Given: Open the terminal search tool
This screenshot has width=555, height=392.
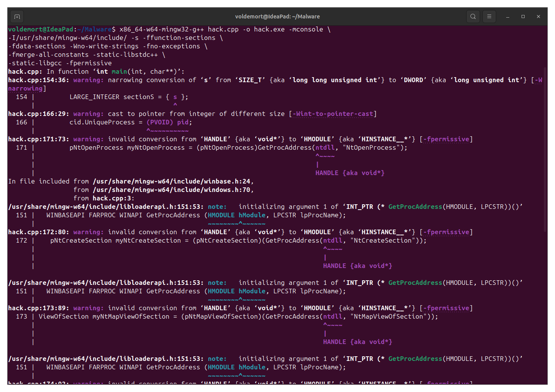Looking at the screenshot, I should (x=473, y=17).
